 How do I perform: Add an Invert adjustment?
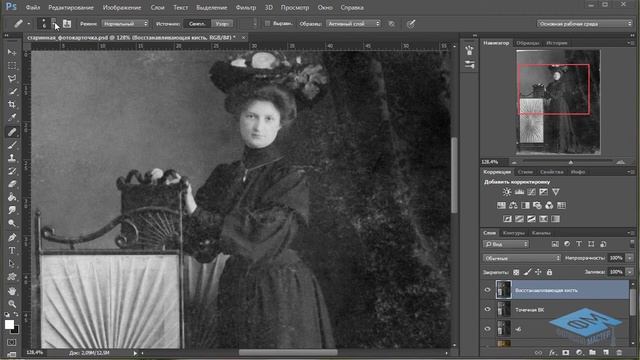507,219
